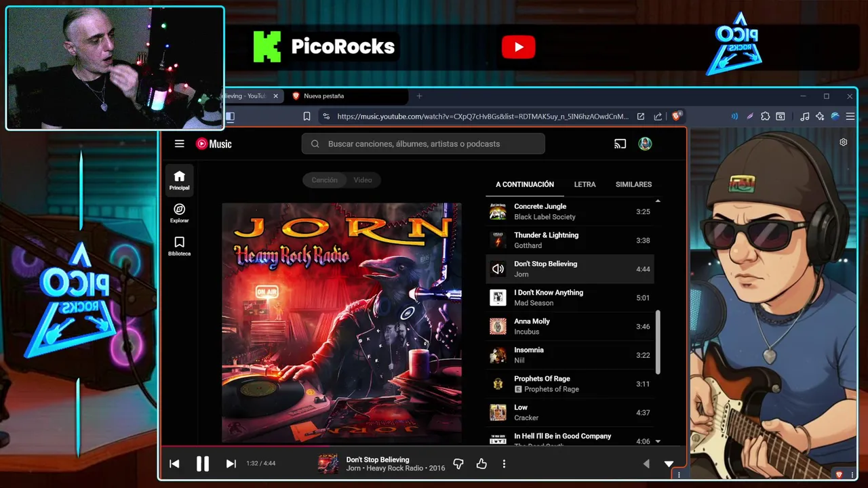Skip to previous track
The width and height of the screenshot is (868, 488).
tap(174, 464)
